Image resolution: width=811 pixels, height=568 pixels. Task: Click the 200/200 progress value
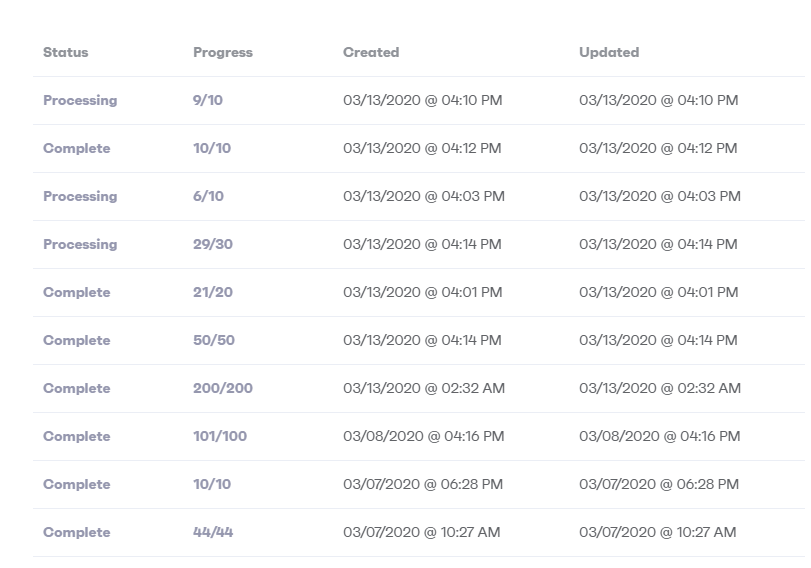tap(223, 388)
